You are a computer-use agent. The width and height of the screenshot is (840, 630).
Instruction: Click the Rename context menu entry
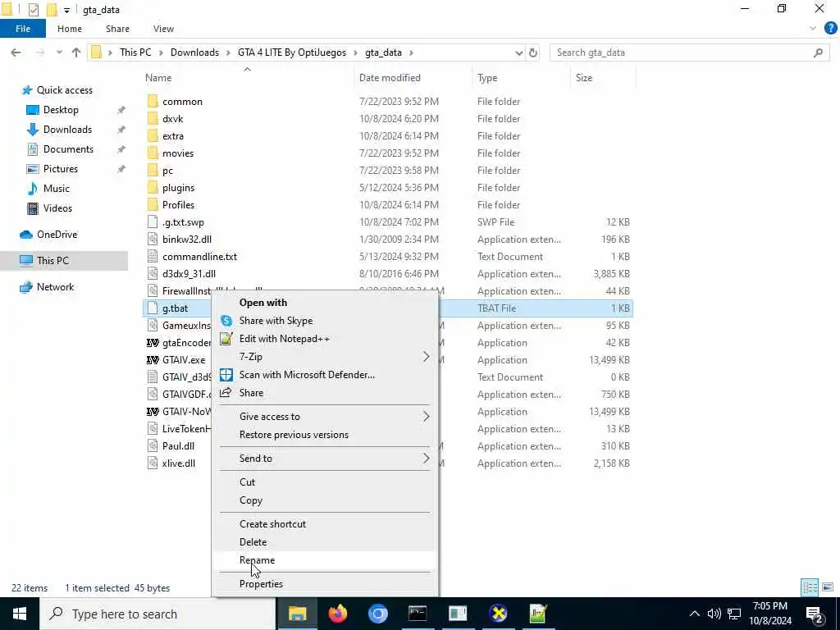point(325,559)
